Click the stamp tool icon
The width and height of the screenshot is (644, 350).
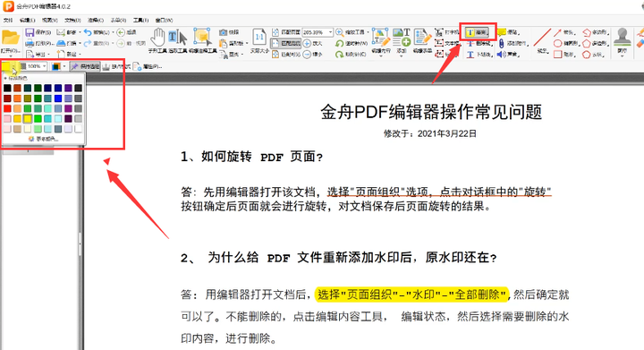(623, 37)
